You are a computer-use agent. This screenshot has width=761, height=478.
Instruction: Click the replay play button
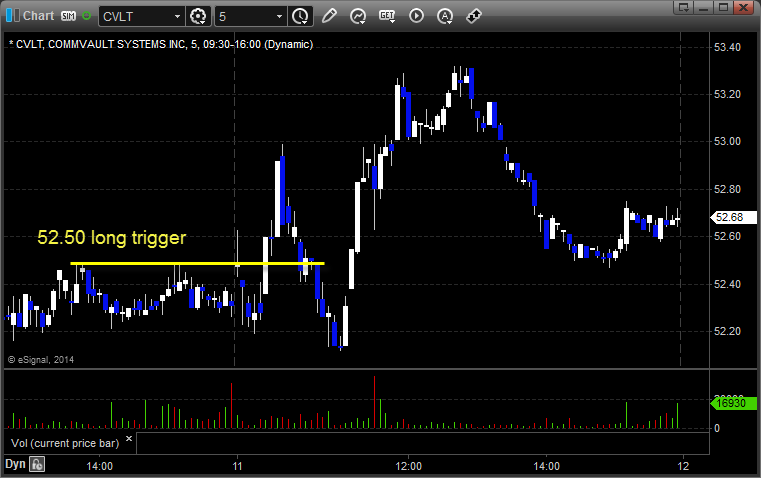point(416,16)
